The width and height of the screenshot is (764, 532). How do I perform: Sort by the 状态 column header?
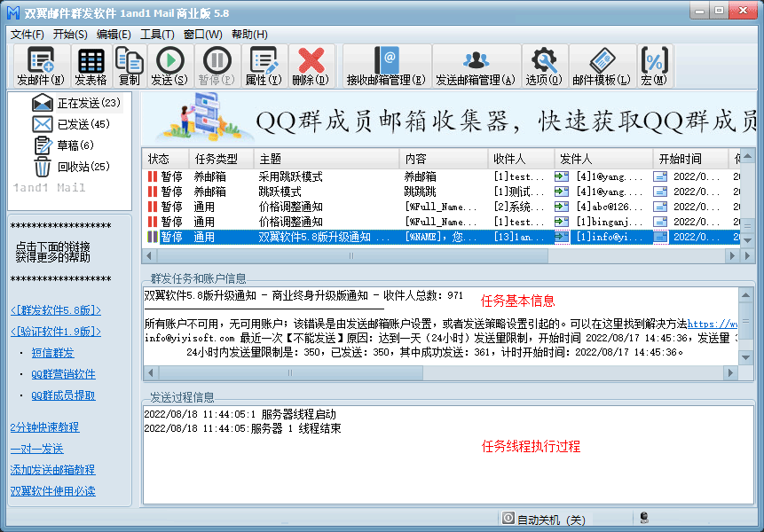(x=165, y=159)
